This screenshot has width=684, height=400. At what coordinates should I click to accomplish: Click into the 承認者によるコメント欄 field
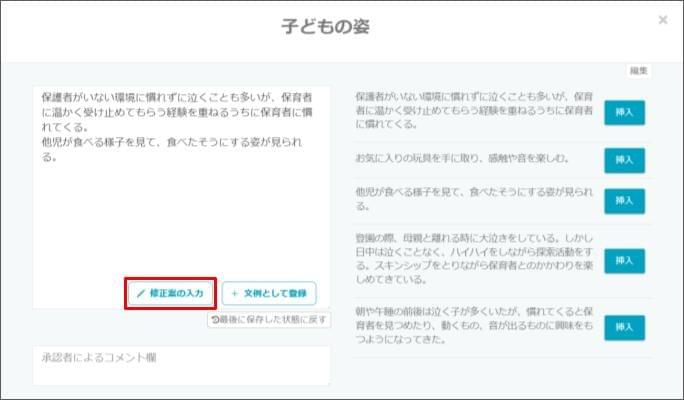pyautogui.click(x=180, y=366)
